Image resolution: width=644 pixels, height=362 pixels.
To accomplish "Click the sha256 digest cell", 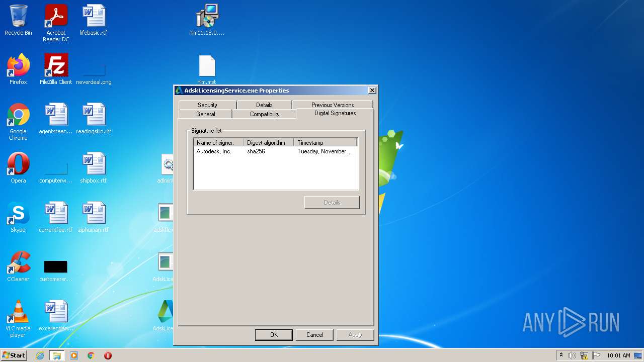I will pos(256,151).
